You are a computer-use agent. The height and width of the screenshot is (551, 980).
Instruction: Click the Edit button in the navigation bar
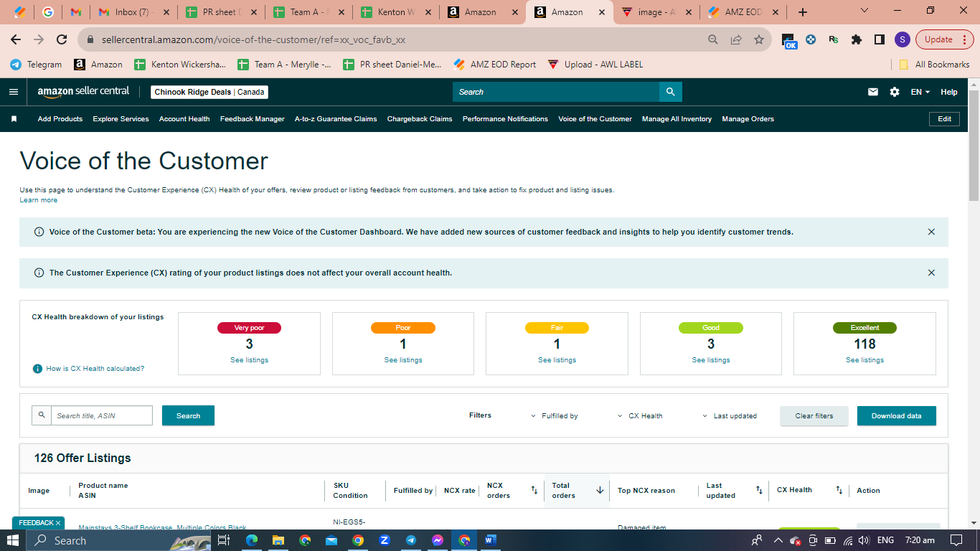click(x=944, y=119)
